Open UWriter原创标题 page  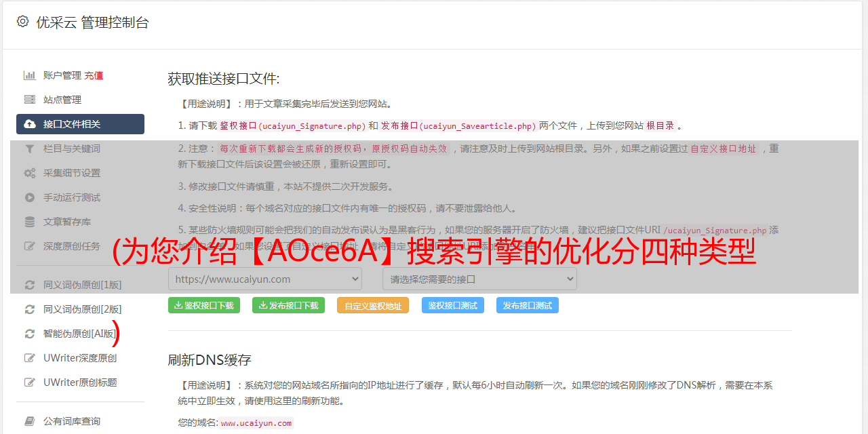click(80, 382)
